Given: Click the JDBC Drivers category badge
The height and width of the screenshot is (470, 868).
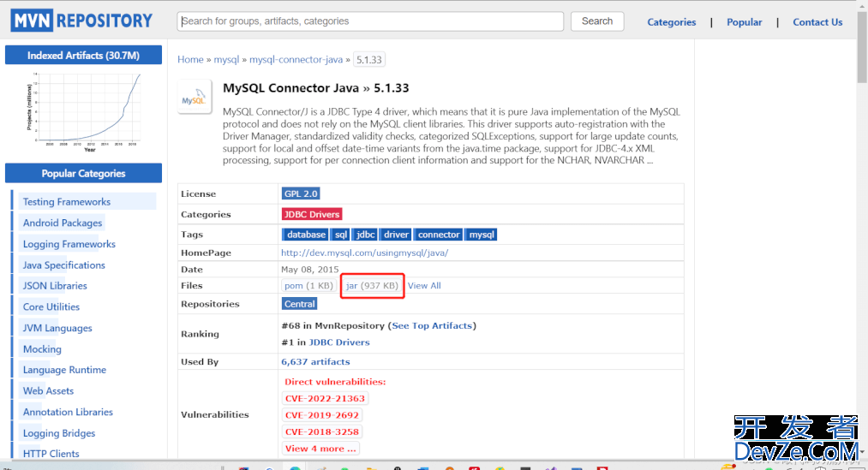Looking at the screenshot, I should [312, 214].
